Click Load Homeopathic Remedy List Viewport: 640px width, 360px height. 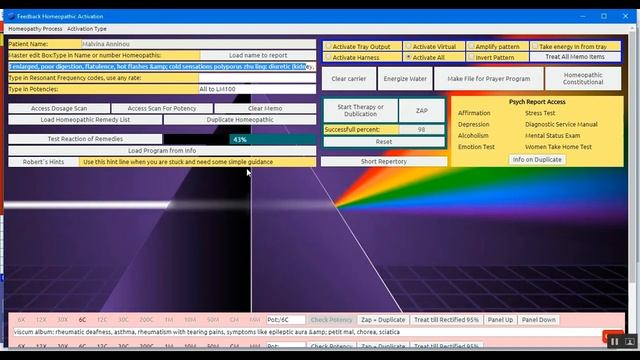click(85, 120)
